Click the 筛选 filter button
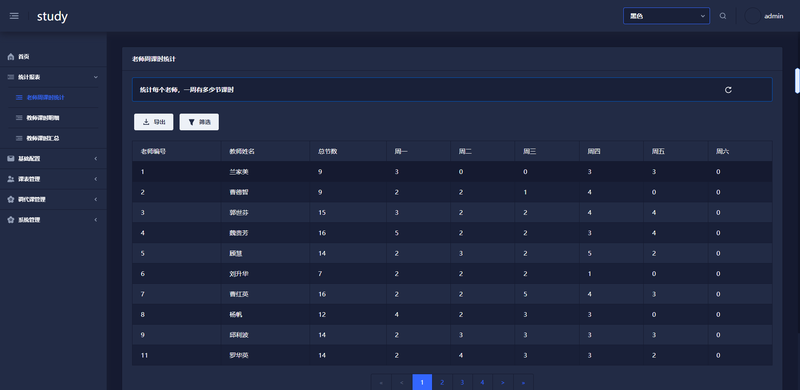Image resolution: width=800 pixels, height=390 pixels. coord(199,122)
